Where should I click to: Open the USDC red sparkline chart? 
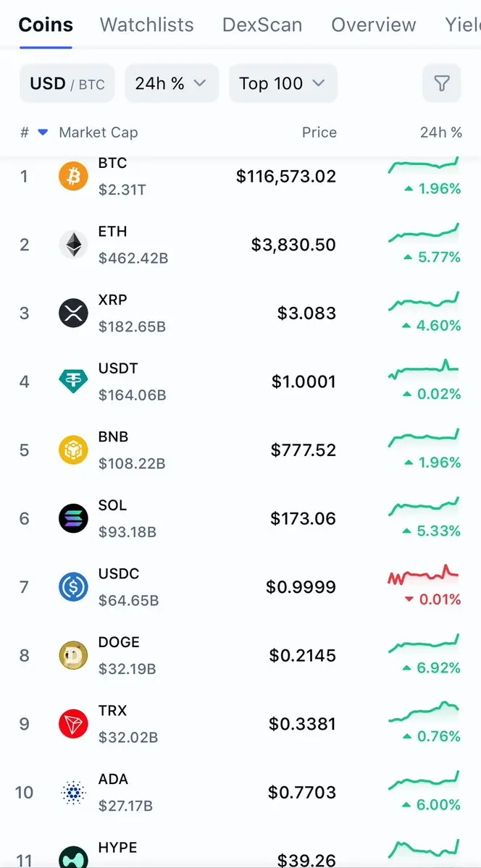tap(424, 575)
